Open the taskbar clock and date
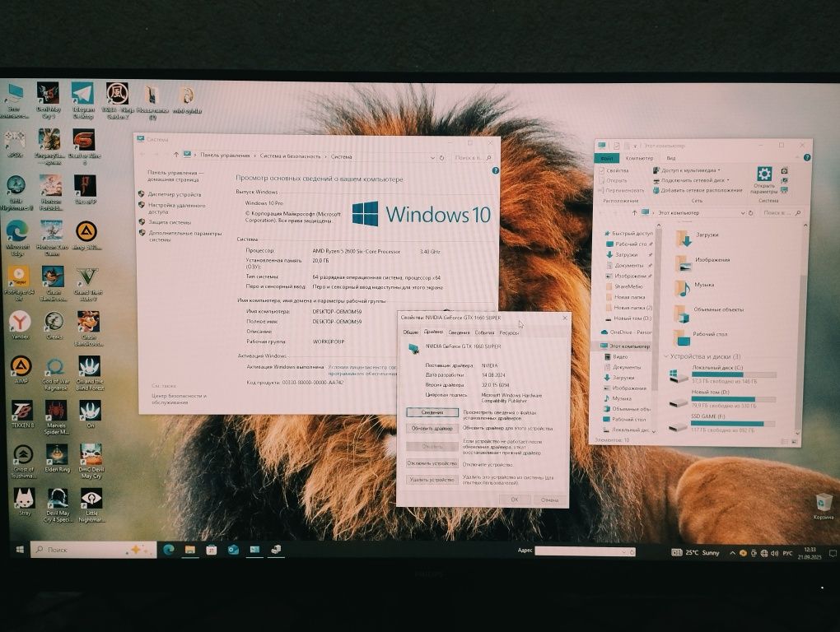Image resolution: width=840 pixels, height=632 pixels. click(809, 553)
